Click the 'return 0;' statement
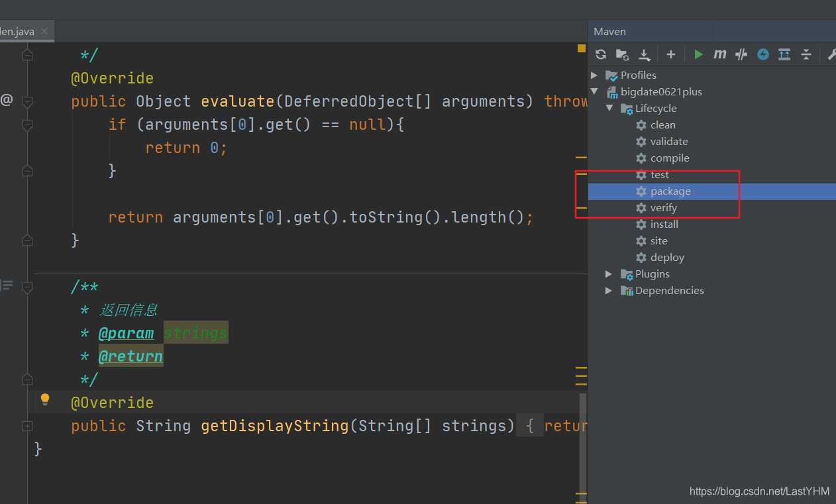This screenshot has width=836, height=504. pos(186,148)
